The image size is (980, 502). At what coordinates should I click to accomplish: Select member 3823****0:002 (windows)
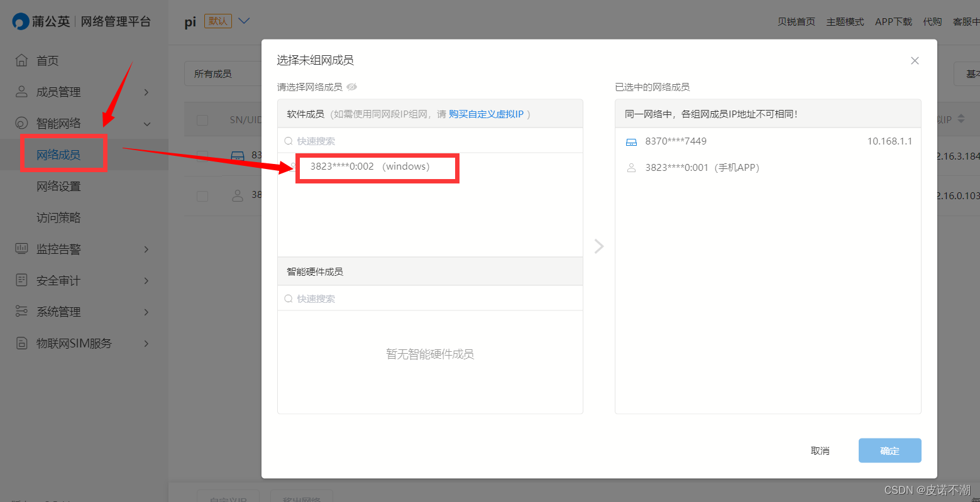point(370,166)
